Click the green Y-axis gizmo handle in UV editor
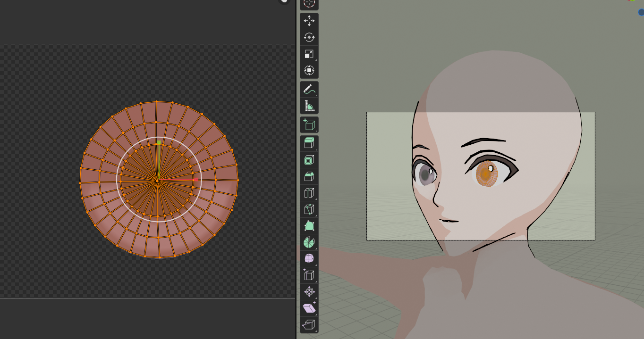Screen dimensions: 644x339 click(160, 142)
